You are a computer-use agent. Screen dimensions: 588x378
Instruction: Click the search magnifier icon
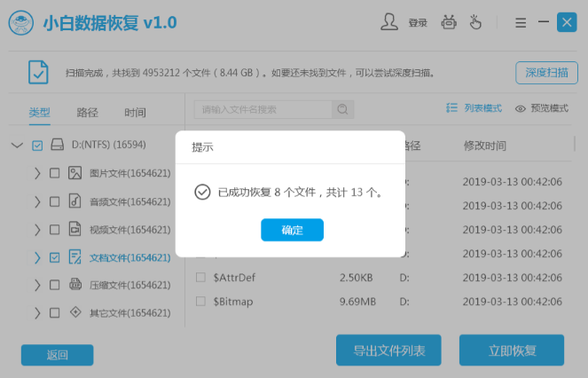tap(342, 109)
